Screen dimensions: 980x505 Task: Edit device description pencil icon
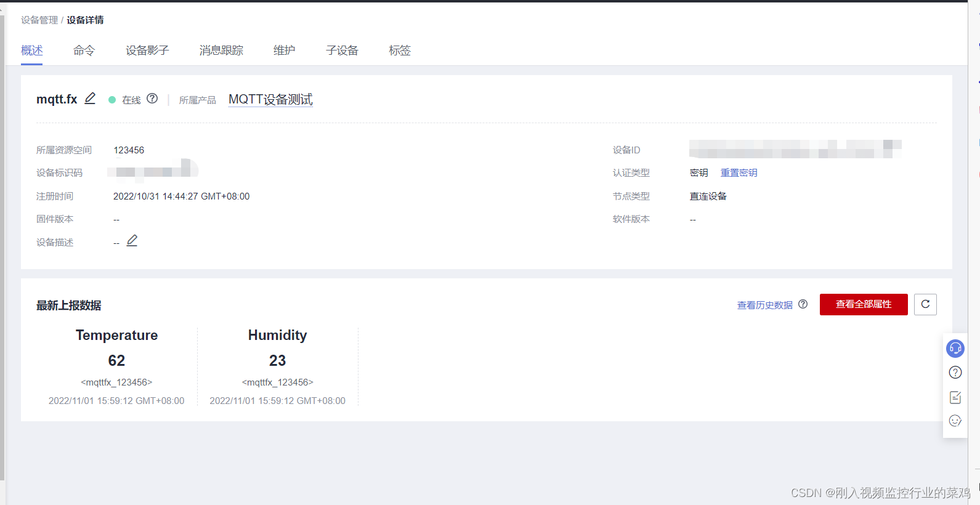click(x=132, y=241)
